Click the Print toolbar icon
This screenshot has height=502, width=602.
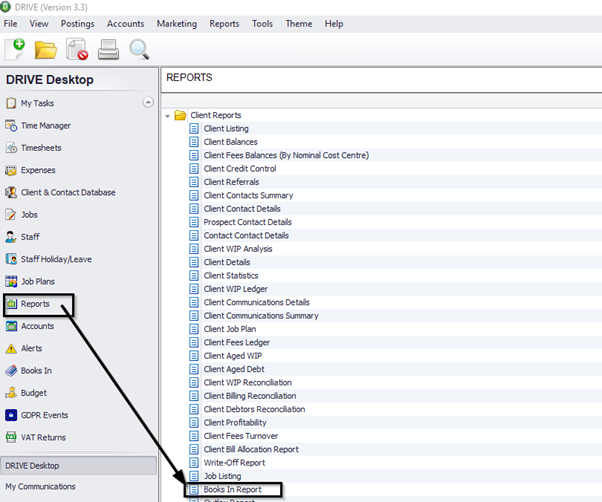pyautogui.click(x=108, y=50)
